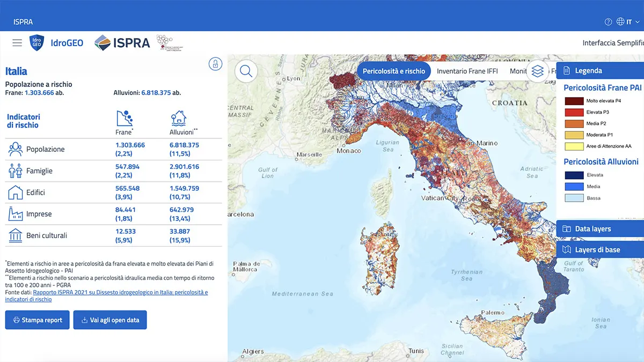Select the Popolazione indicator row

pos(46,150)
